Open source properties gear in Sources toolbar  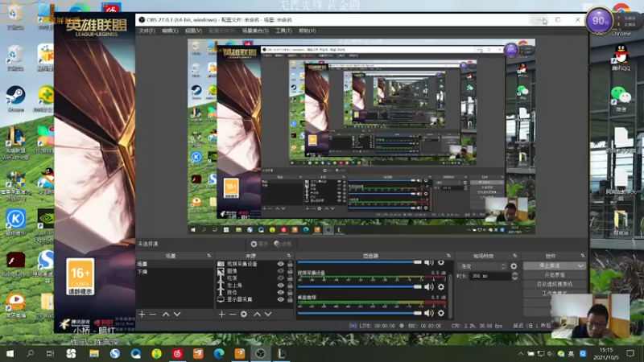coord(244,314)
